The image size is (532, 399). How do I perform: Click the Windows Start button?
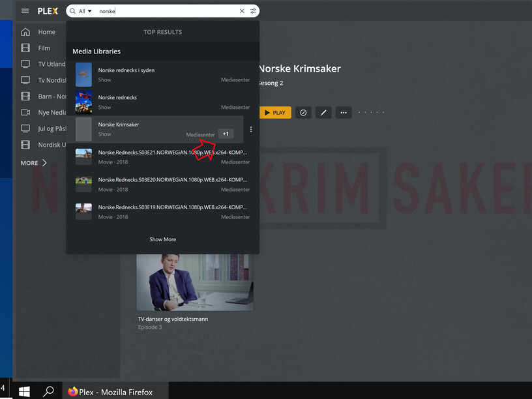pyautogui.click(x=24, y=392)
